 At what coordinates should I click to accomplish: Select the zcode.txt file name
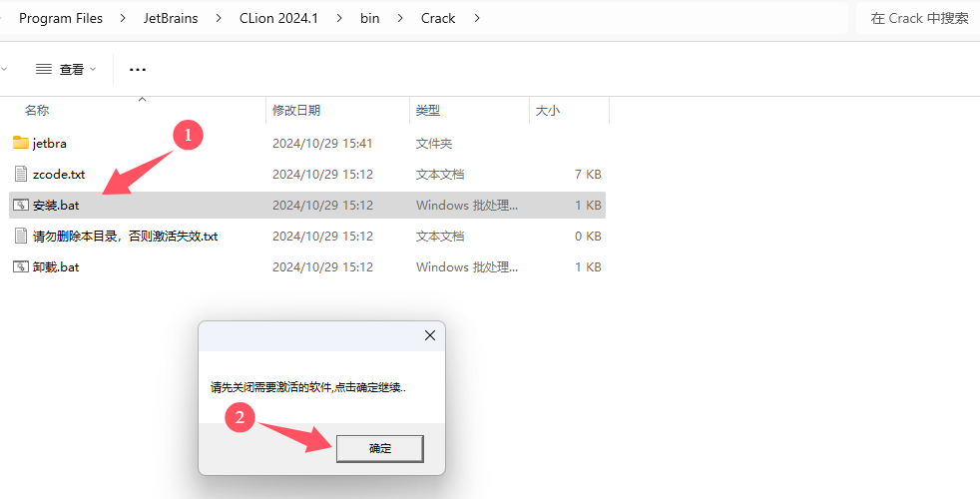[x=59, y=174]
